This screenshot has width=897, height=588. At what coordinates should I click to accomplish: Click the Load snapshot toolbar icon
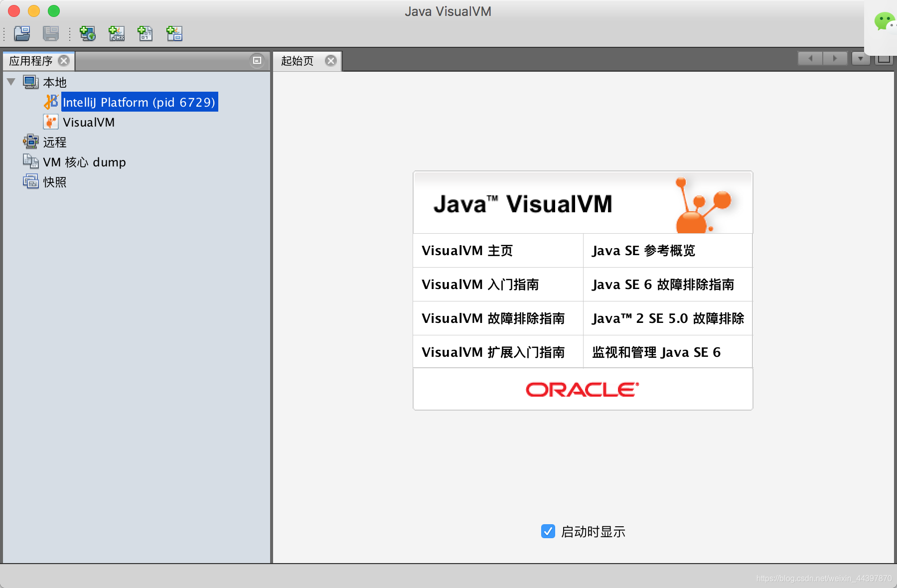coord(22,33)
